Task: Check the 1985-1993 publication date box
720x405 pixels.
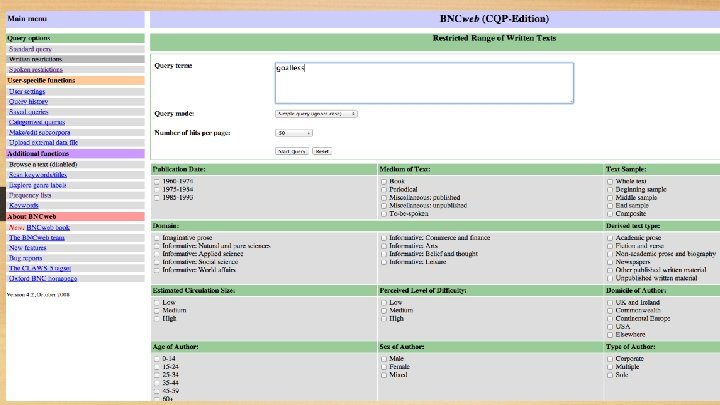Action: 157,198
